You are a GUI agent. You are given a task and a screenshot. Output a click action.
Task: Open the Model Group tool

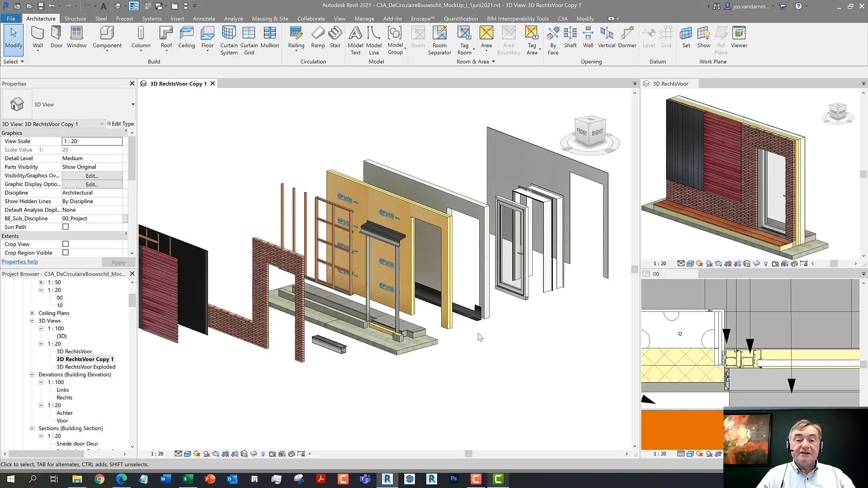point(395,41)
